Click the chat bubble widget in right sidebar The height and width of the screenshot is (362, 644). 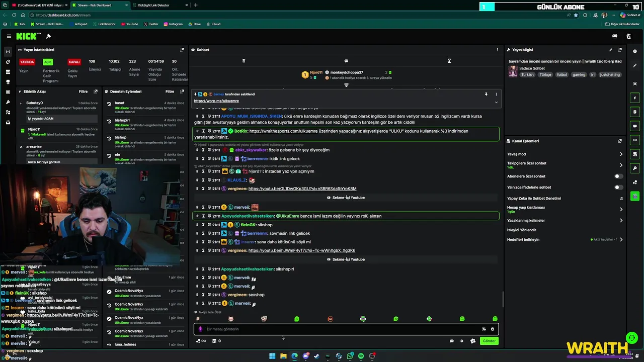635,126
